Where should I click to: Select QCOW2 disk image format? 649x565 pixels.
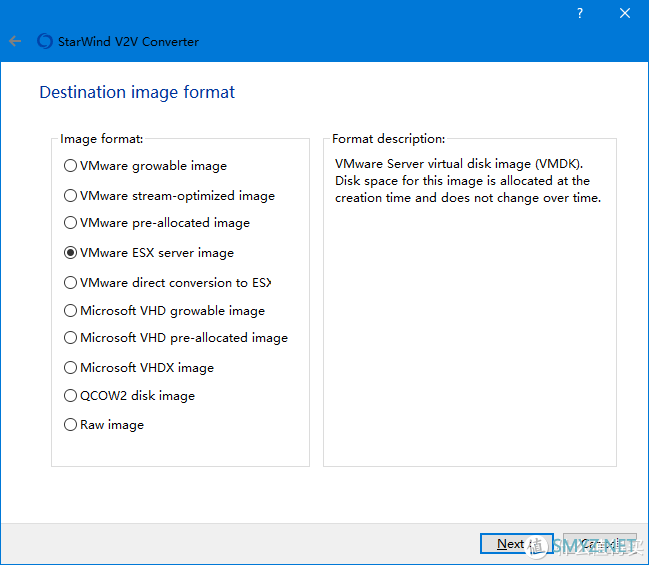[70, 396]
